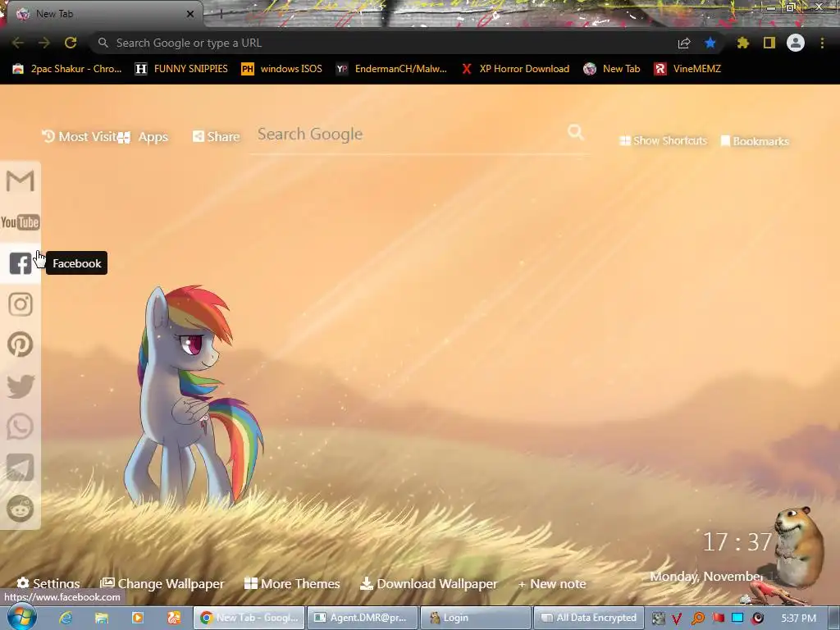
Task: Launch Windows Media Player from taskbar
Action: (x=138, y=618)
